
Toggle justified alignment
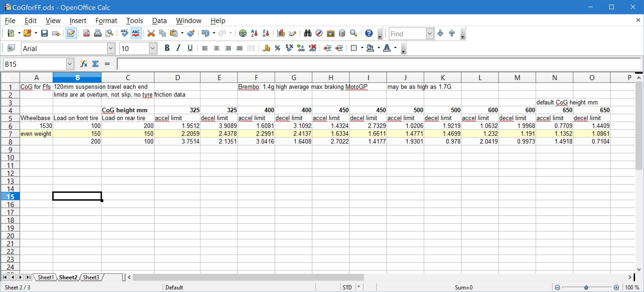click(x=240, y=48)
